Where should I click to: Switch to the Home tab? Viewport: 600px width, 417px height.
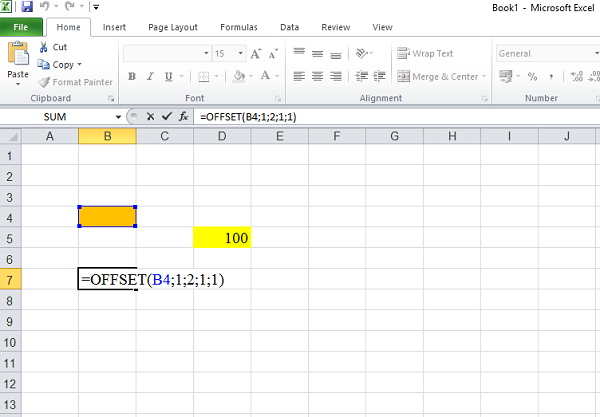[x=68, y=27]
